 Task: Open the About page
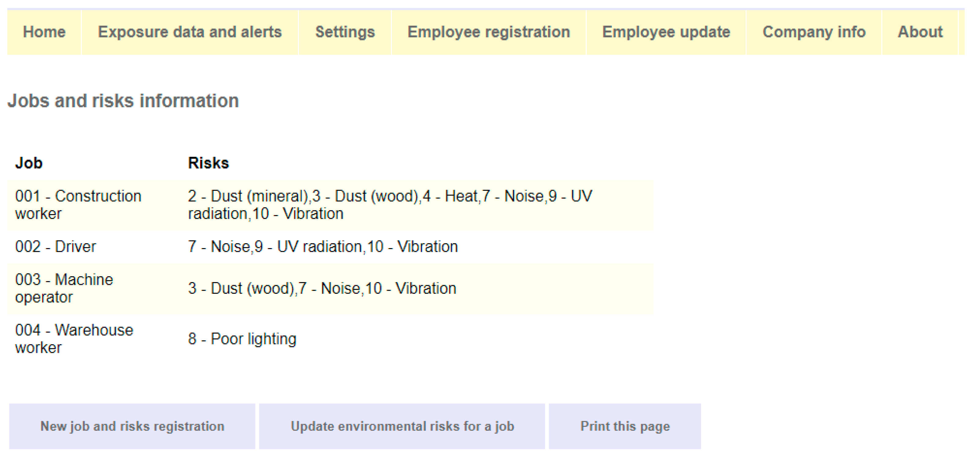click(920, 32)
